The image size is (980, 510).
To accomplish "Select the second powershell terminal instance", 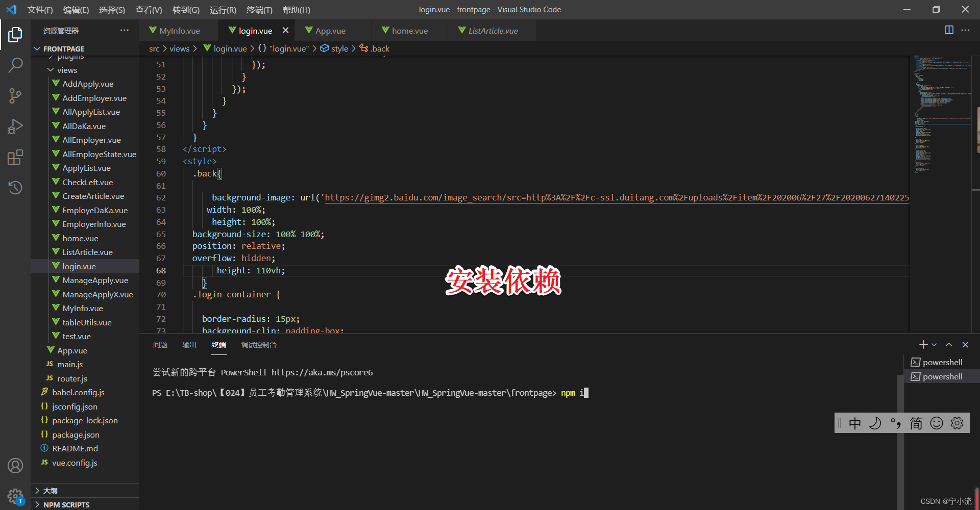I will tap(942, 376).
